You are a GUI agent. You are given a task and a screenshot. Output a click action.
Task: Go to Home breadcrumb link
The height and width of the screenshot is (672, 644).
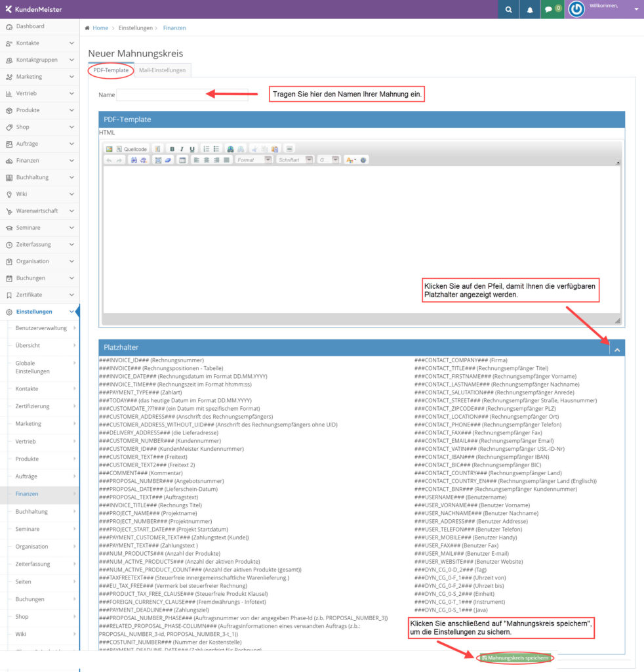tap(100, 28)
